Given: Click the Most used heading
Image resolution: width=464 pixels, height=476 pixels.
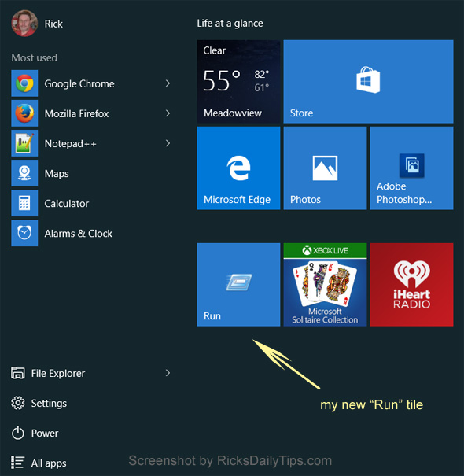Looking at the screenshot, I should 35,57.
